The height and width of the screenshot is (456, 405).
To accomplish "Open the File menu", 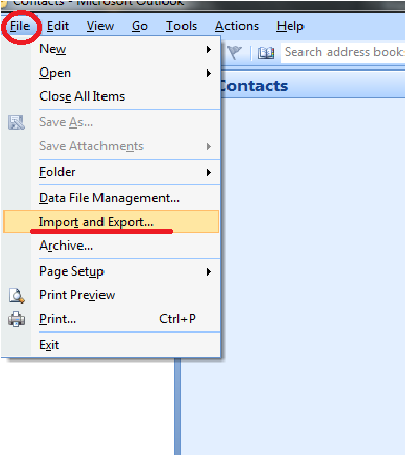I will pyautogui.click(x=20, y=26).
